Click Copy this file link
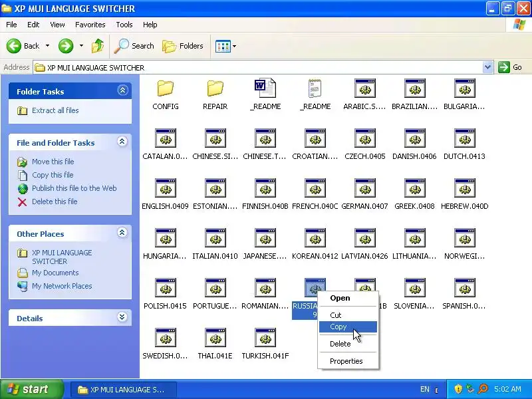 point(53,175)
